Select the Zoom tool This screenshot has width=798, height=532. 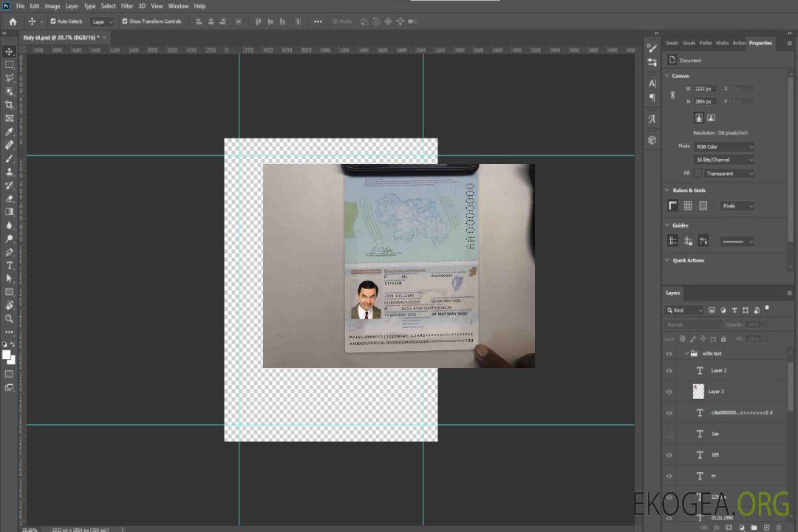pyautogui.click(x=10, y=318)
